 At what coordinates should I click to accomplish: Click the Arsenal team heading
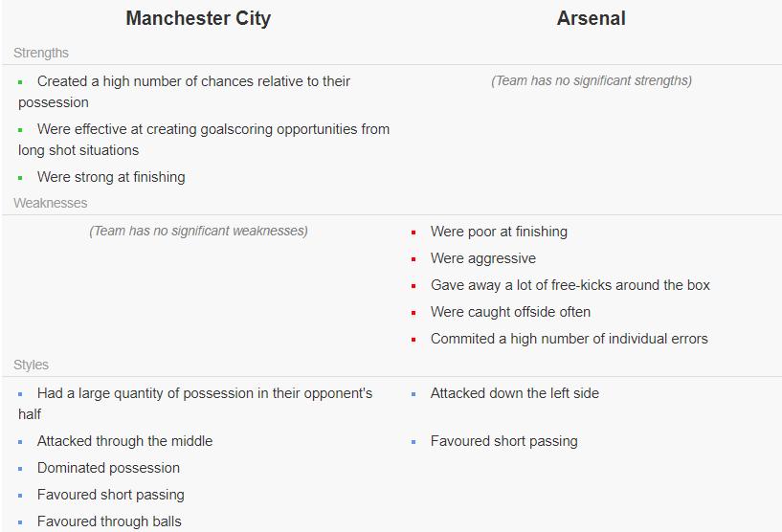coord(591,18)
